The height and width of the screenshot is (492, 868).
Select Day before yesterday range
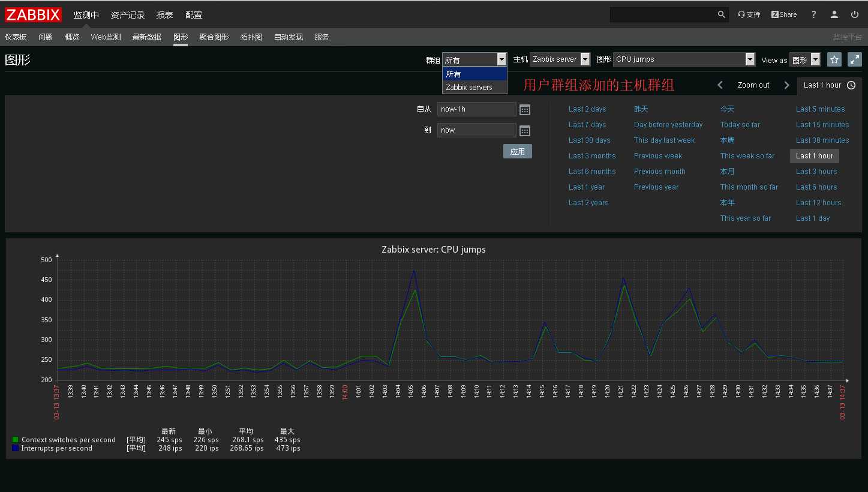tap(668, 125)
